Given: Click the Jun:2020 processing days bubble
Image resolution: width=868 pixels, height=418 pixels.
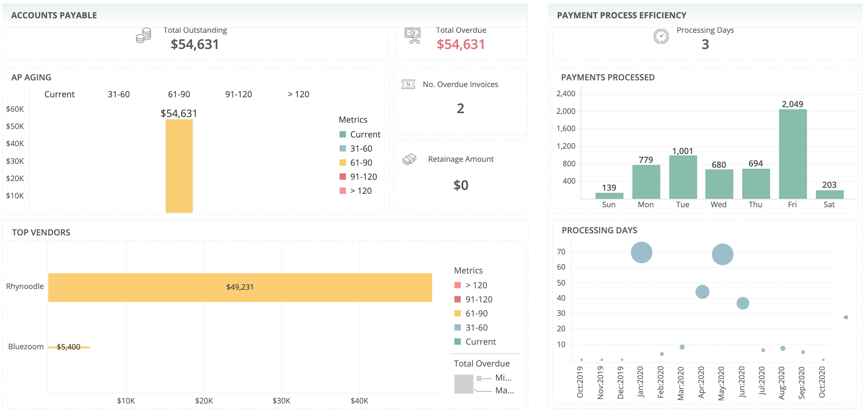Looking at the screenshot, I should click(x=743, y=303).
